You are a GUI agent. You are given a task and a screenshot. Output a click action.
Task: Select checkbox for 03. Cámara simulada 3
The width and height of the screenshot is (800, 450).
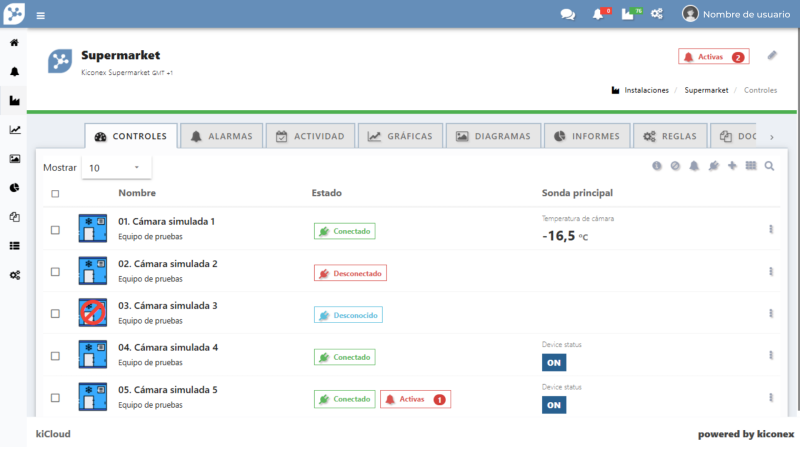(x=55, y=314)
